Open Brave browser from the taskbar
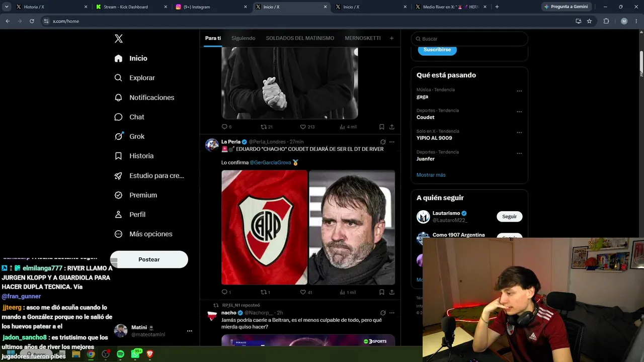 (x=150, y=354)
